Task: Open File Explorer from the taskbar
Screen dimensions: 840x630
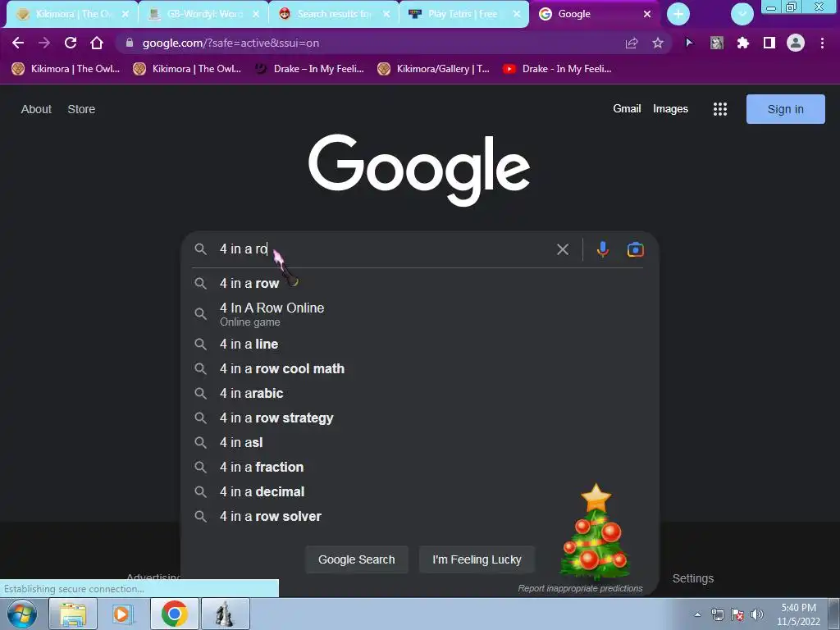Action: pyautogui.click(x=73, y=614)
